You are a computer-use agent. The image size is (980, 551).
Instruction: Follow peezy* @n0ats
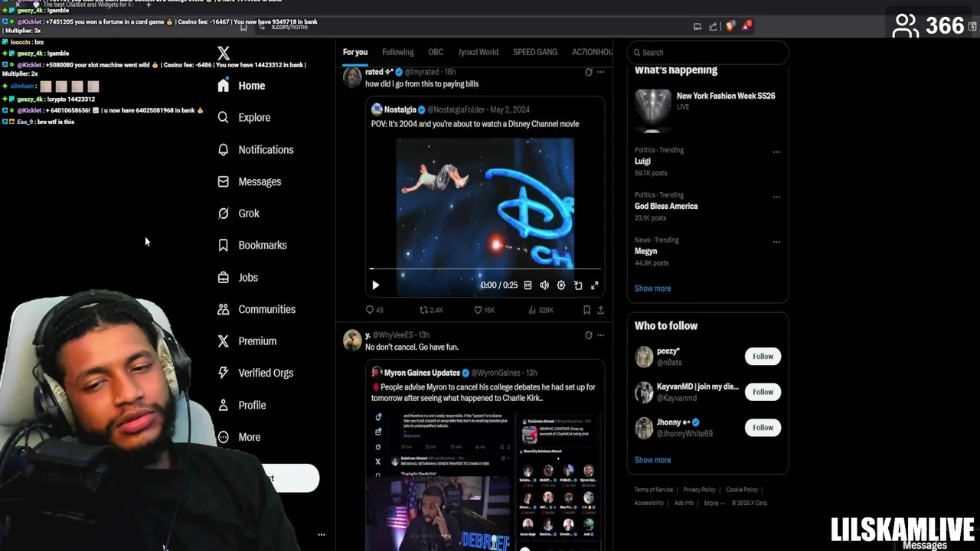pyautogui.click(x=763, y=357)
